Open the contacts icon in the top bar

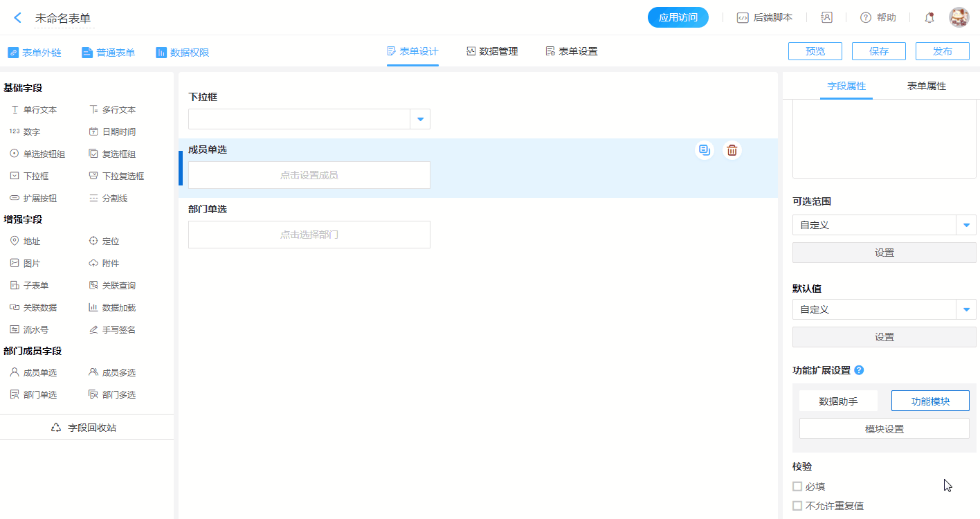click(x=826, y=18)
